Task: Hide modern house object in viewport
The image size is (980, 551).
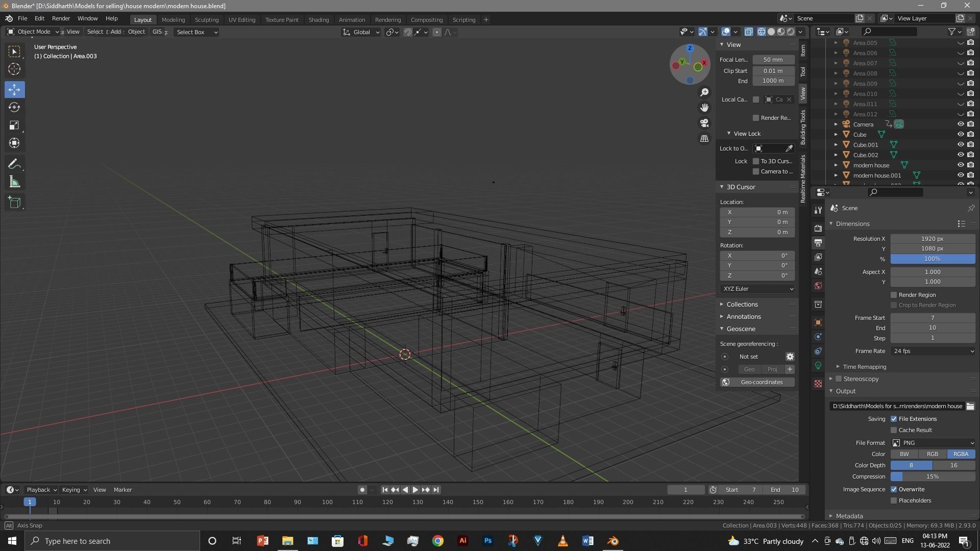Action: (960, 165)
